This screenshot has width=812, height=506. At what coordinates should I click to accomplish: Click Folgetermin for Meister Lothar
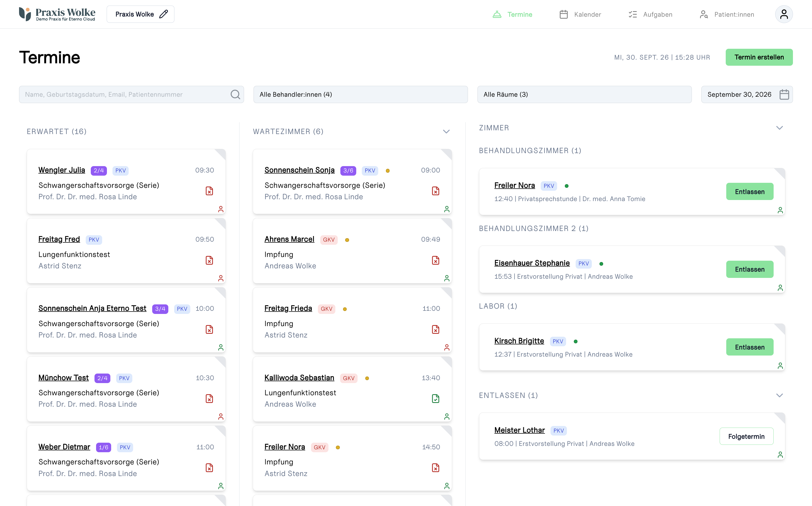[746, 436]
